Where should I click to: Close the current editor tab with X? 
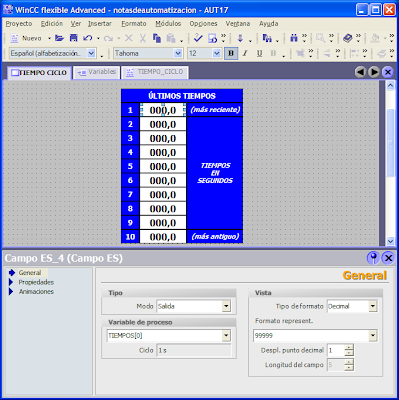[x=388, y=72]
